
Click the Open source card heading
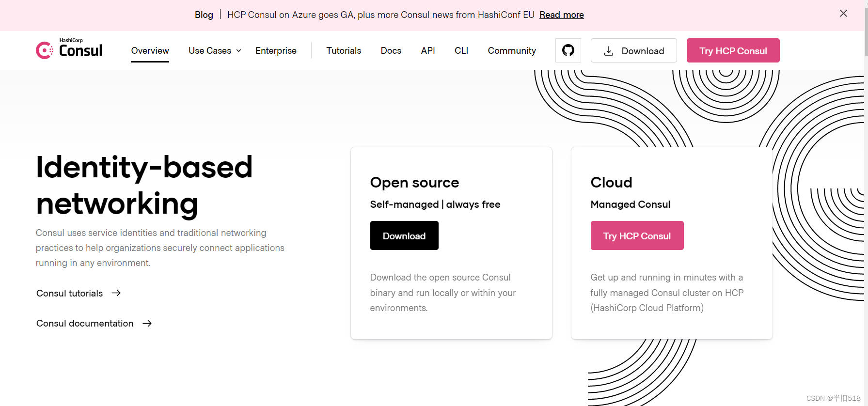(414, 182)
